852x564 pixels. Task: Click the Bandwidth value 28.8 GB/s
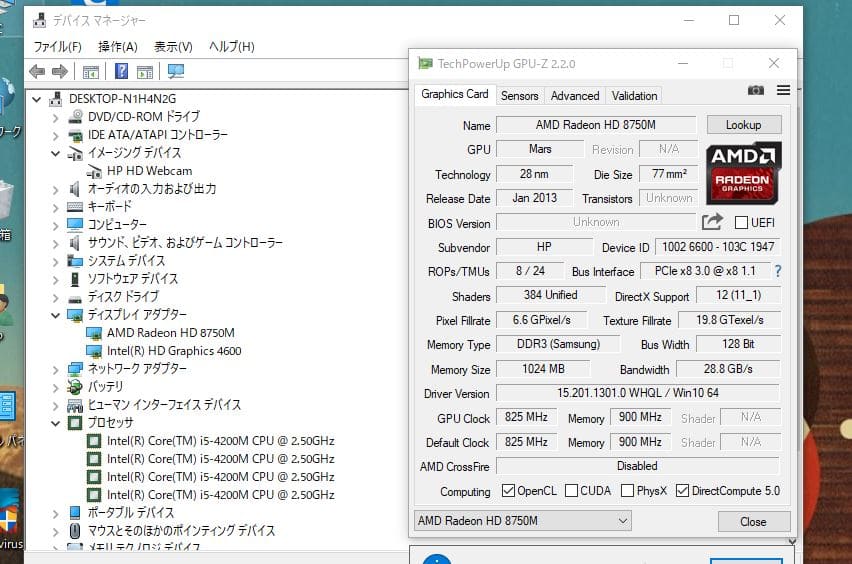pos(728,369)
